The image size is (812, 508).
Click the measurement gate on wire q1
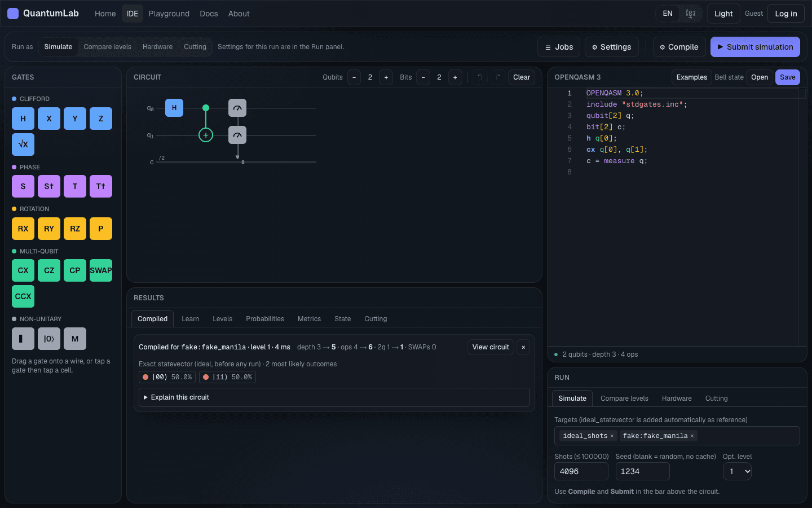(237, 135)
